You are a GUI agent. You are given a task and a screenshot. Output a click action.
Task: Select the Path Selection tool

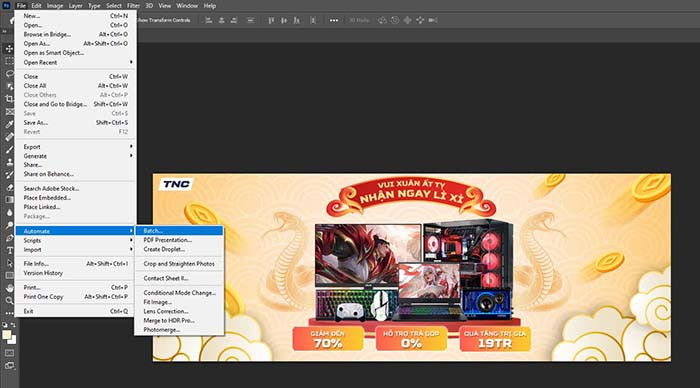tap(9, 263)
